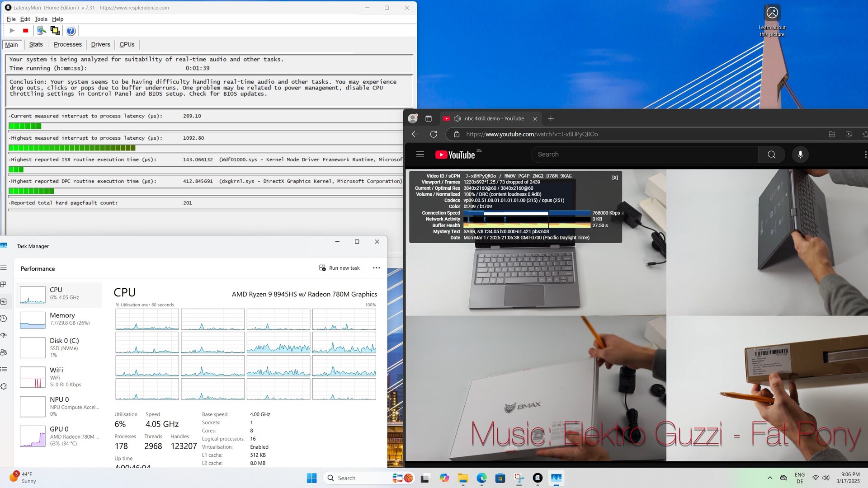Click the LatencyMon overlapping squares toolbar icon
The width and height of the screenshot is (868, 488).
click(55, 31)
